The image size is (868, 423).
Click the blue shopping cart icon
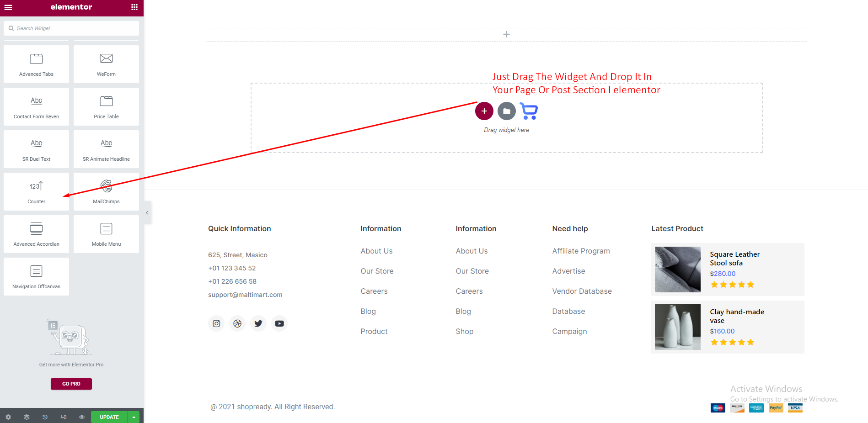pos(529,111)
